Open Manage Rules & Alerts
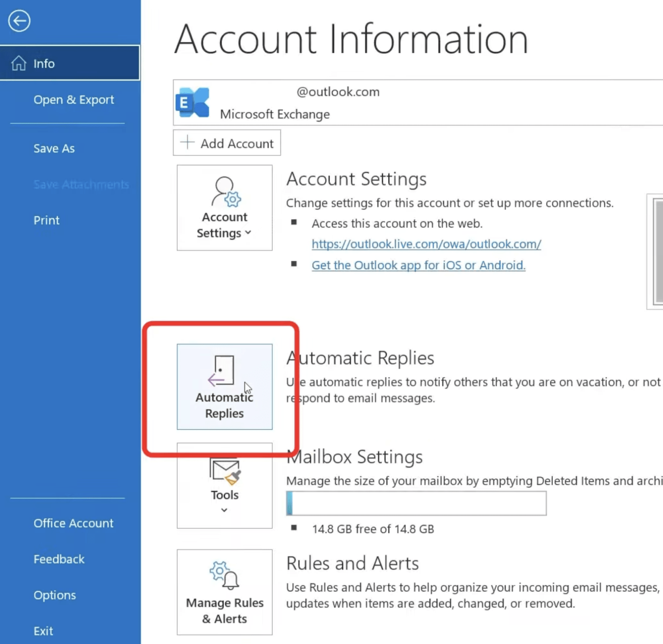Image resolution: width=663 pixels, height=644 pixels. coord(224,591)
